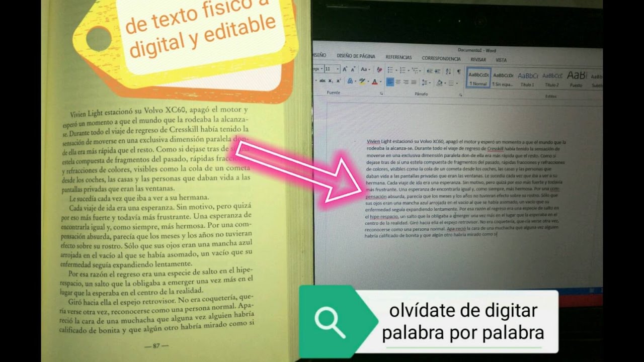Click 'Documento1 - Word' title bar
The image size is (644, 362).
(477, 50)
